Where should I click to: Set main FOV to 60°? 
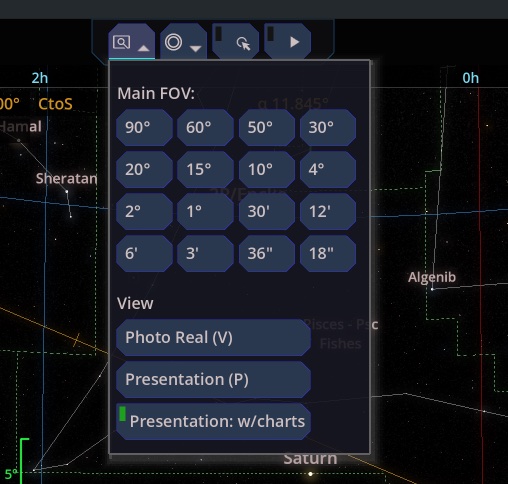205,127
